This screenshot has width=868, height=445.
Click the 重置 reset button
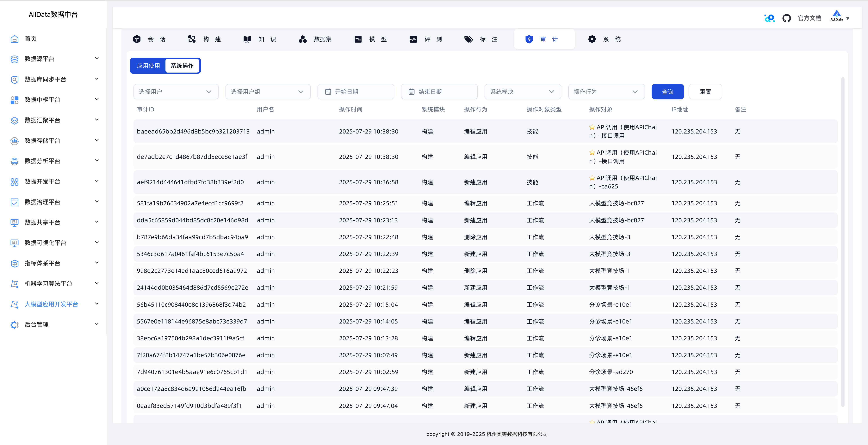(705, 92)
